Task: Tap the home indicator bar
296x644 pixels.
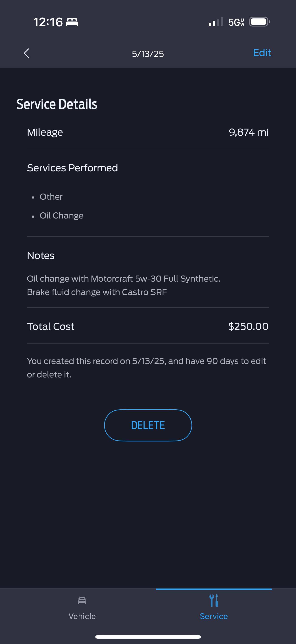Action: [x=148, y=637]
